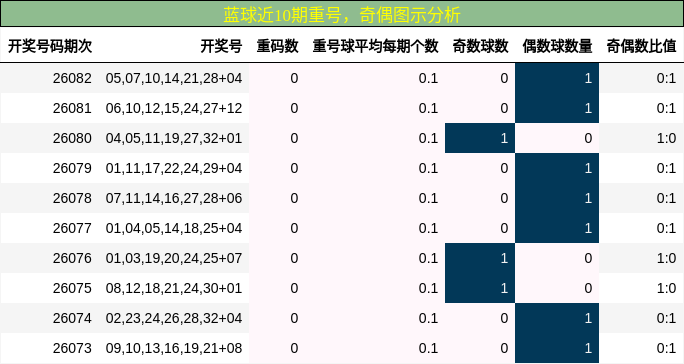Select period number 26078
Viewport: 684px width, 364px height.
[x=72, y=198]
